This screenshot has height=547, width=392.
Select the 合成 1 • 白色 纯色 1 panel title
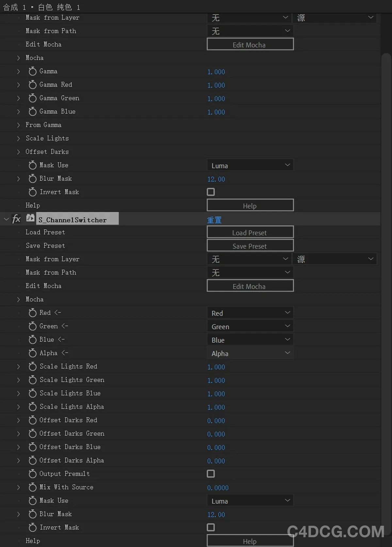41,7
